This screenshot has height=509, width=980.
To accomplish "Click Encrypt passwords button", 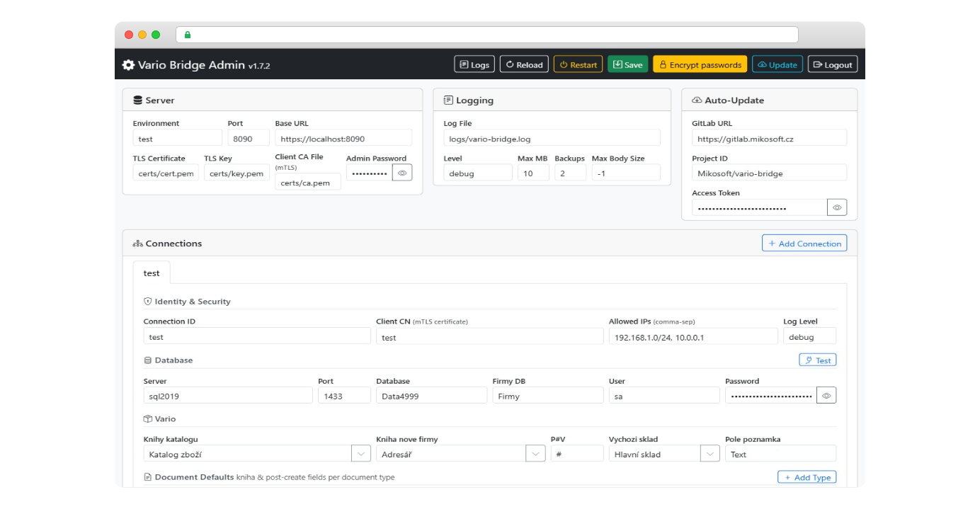I will click(700, 64).
